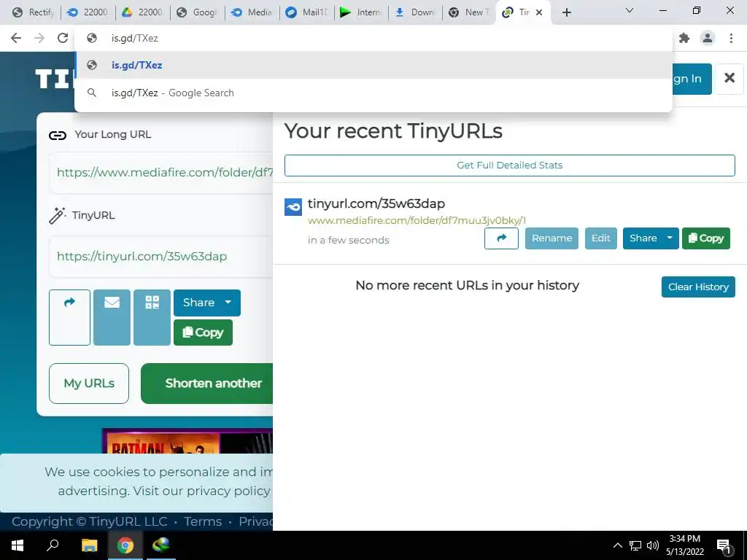Viewport: 747px width, 560px height.
Task: Switch to the Downloads tab
Action: coord(415,12)
